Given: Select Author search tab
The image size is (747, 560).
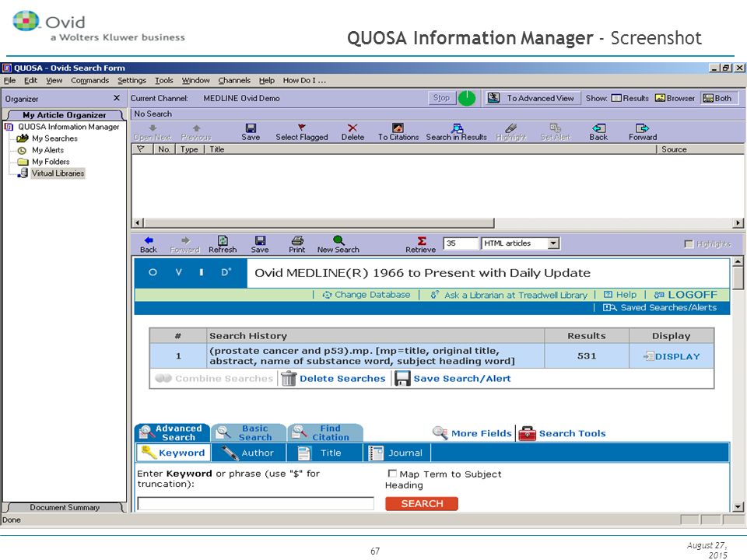Looking at the screenshot, I should [x=249, y=453].
